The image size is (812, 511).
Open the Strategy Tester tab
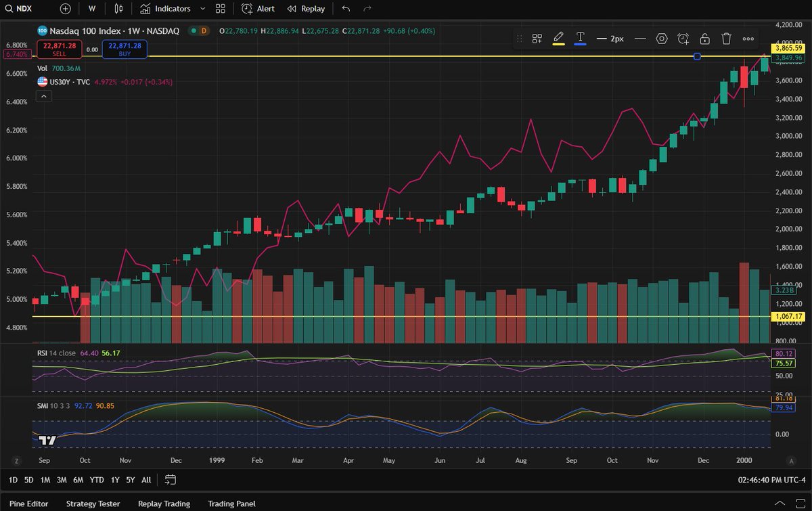pos(93,504)
